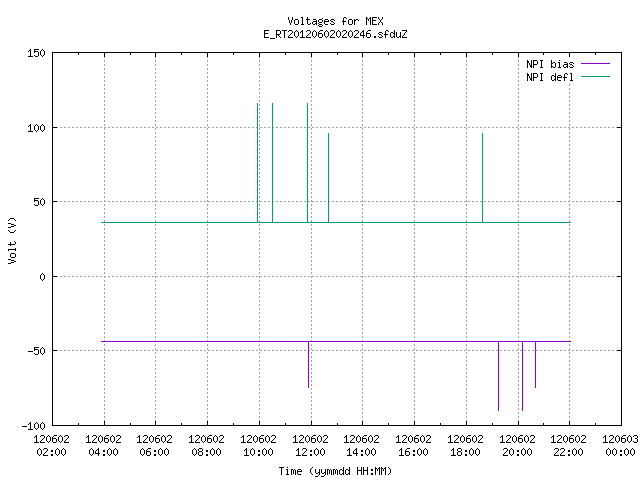Select the filename E_RT20120602020246.sfduZ subtitle
Screen dimensions: 640x480
pyautogui.click(x=335, y=34)
